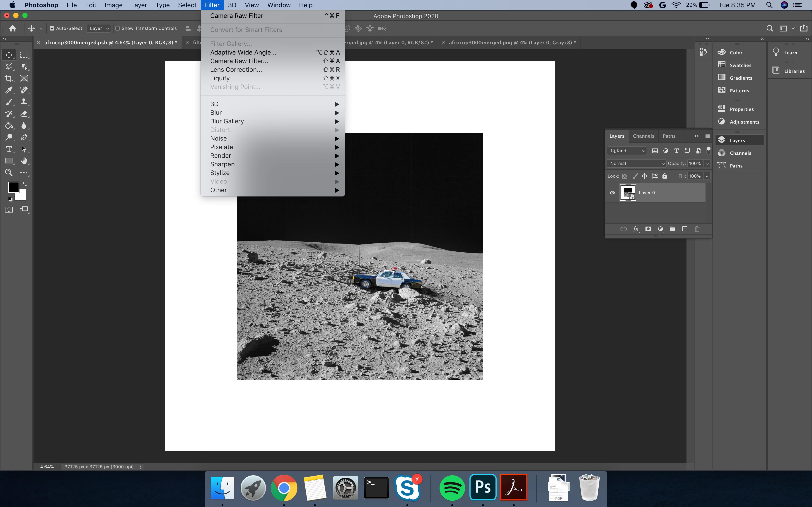Enable Show Transform Controls checkbox
Viewport: 812px width, 507px height.
click(117, 29)
